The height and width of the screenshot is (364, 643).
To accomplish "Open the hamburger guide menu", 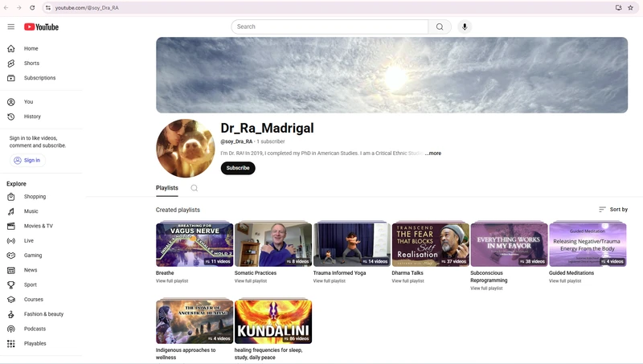I will click(11, 27).
